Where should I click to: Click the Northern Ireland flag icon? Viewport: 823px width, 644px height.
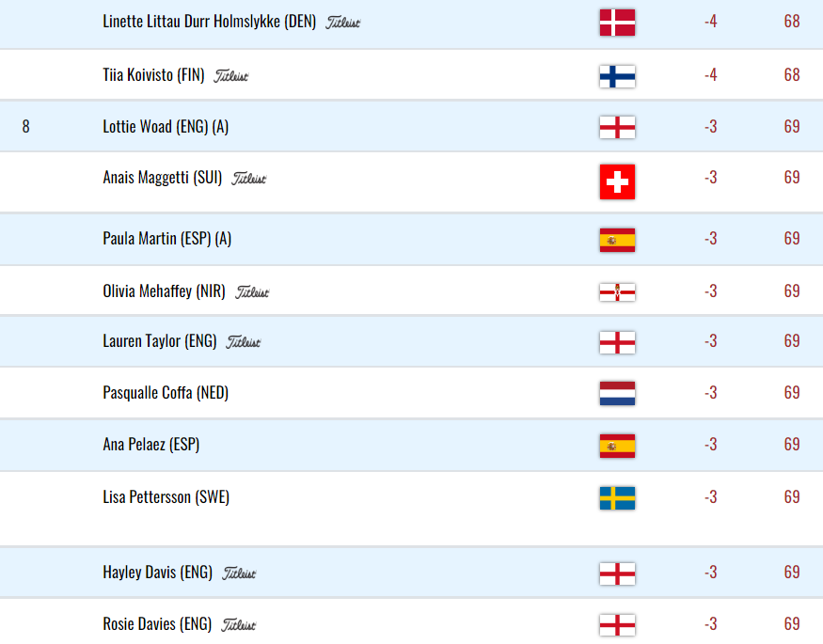click(617, 292)
